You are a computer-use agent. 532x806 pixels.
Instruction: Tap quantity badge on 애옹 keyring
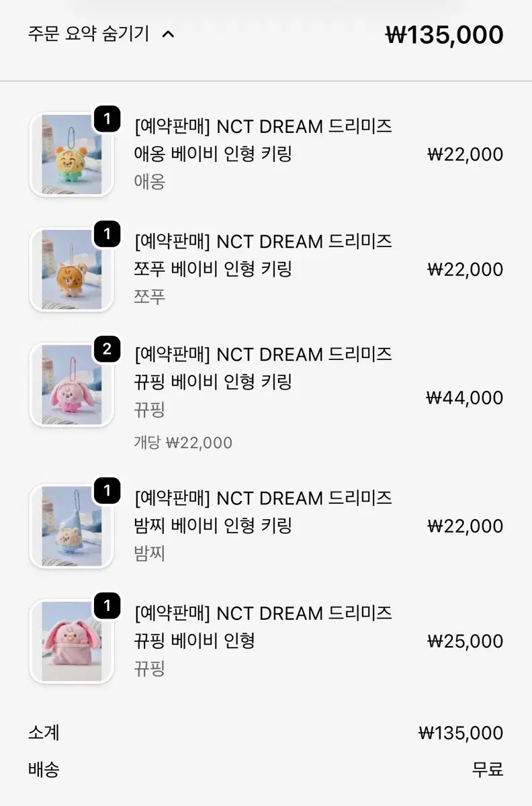coord(107,120)
